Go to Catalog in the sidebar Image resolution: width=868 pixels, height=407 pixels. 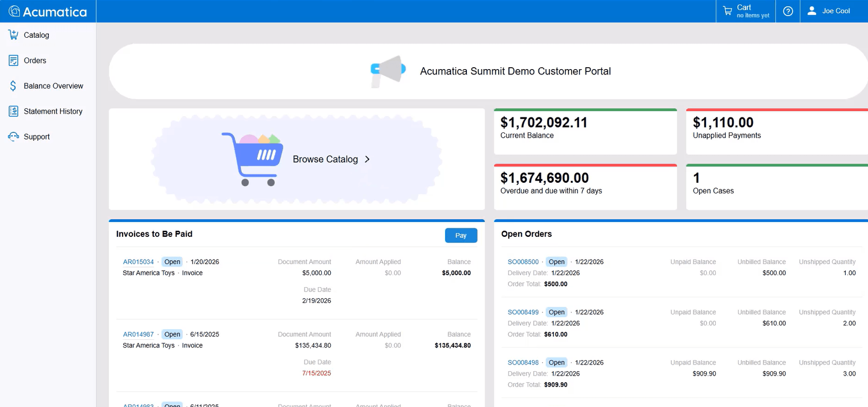(x=36, y=35)
